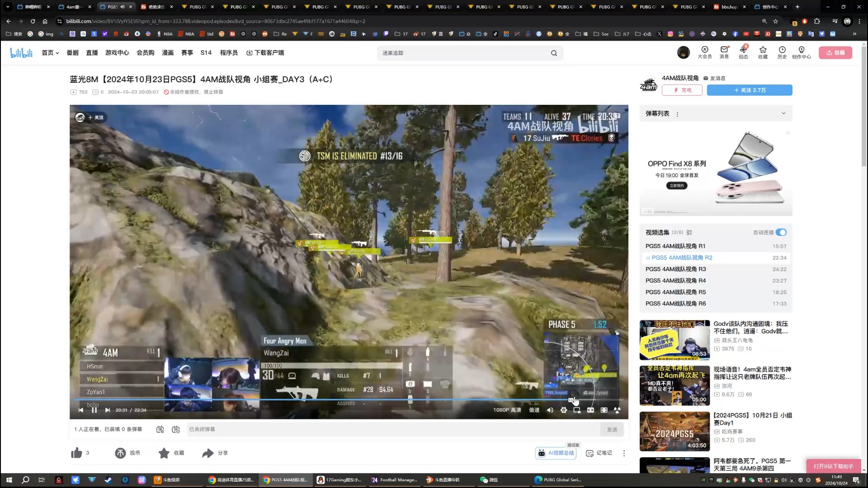Screen dimensions: 868x488
Task: Open the 收藏 favorites star in header
Action: pos(763,52)
